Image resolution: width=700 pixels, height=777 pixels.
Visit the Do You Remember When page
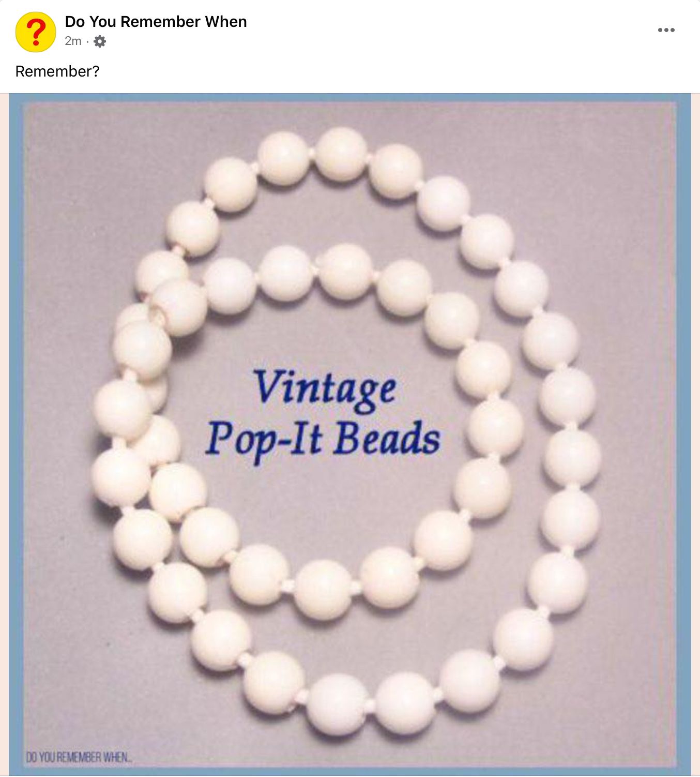click(x=156, y=22)
